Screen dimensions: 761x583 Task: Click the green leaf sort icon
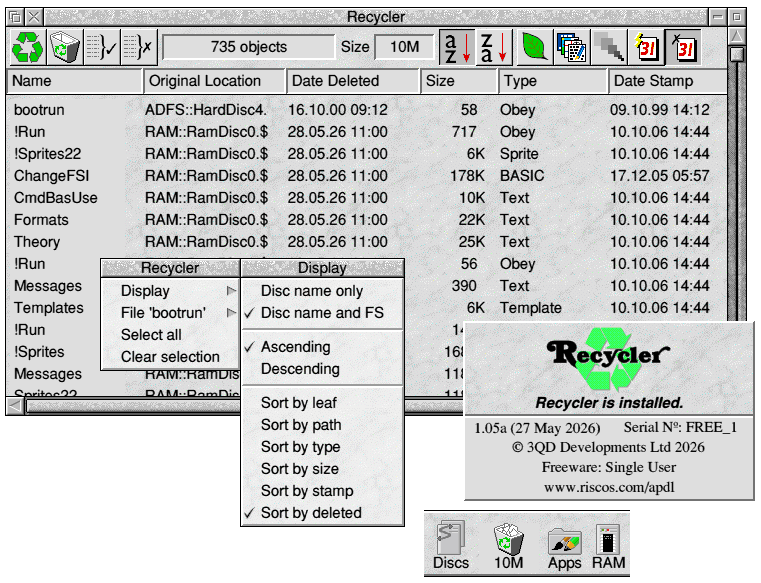(535, 47)
